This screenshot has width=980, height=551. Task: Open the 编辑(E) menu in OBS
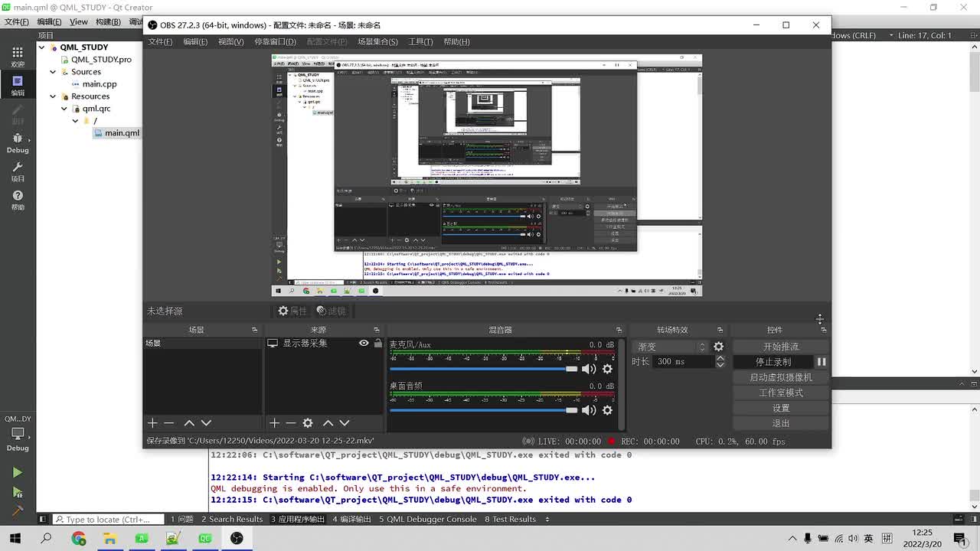coord(195,41)
